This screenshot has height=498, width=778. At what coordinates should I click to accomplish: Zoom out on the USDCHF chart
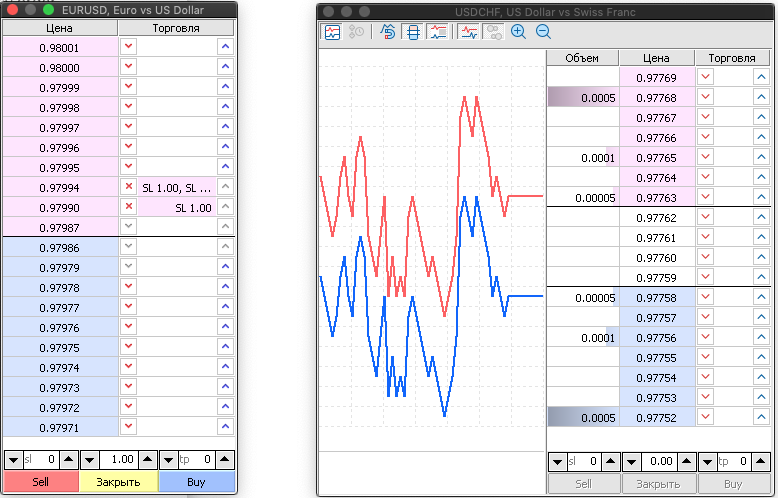coord(543,32)
